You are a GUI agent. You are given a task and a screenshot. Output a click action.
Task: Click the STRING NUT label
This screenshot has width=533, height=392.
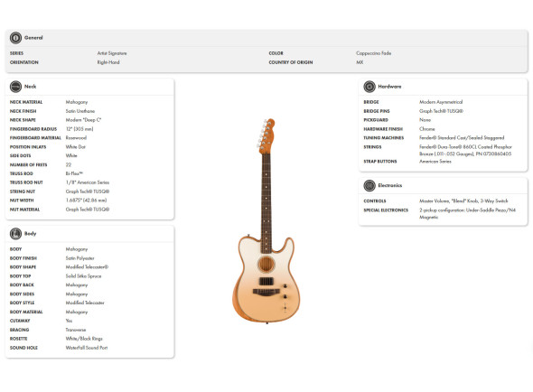23,191
